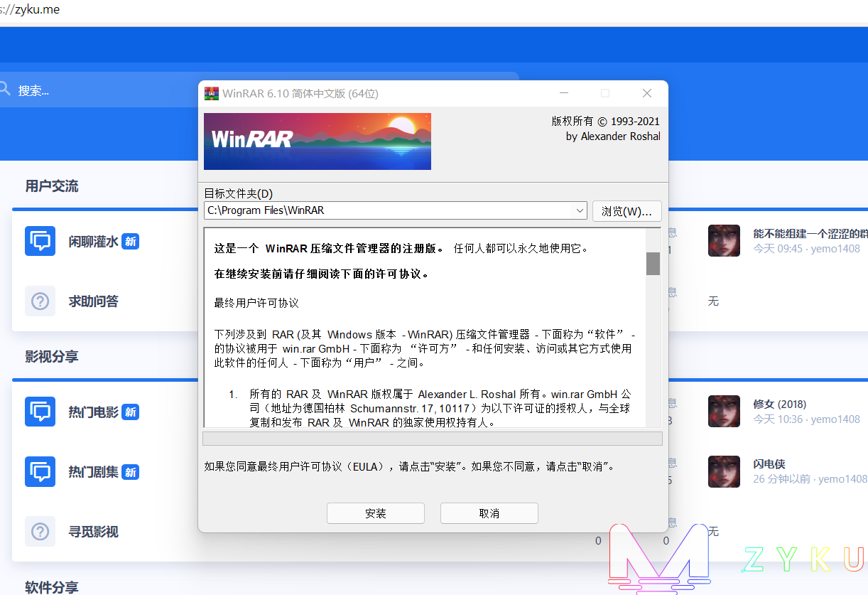Click the 闲聊灌水 forum chat icon

pyautogui.click(x=40, y=241)
